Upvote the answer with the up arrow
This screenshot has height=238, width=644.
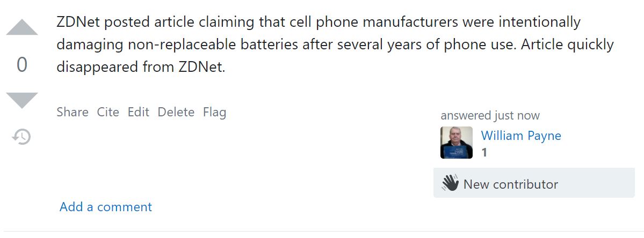point(22,27)
